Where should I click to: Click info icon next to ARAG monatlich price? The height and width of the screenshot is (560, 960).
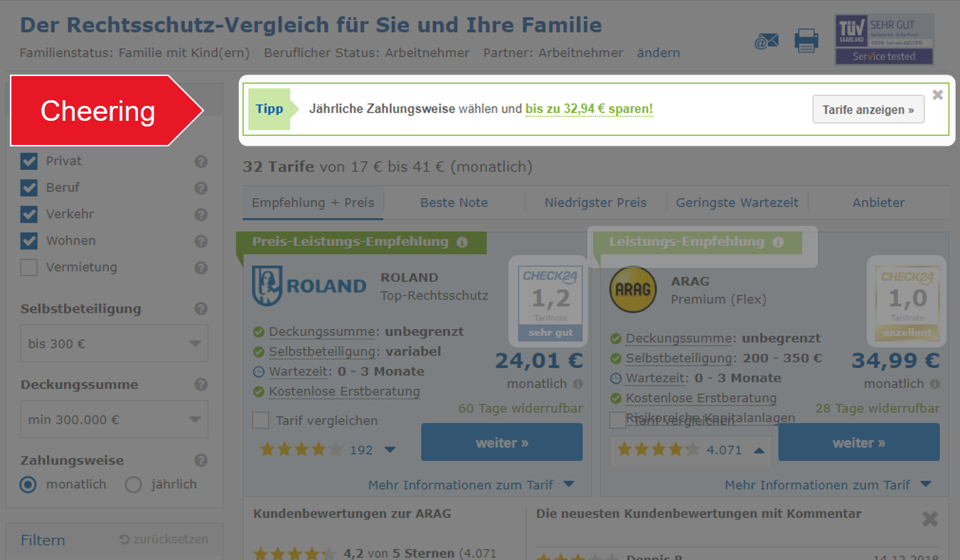pos(934,384)
